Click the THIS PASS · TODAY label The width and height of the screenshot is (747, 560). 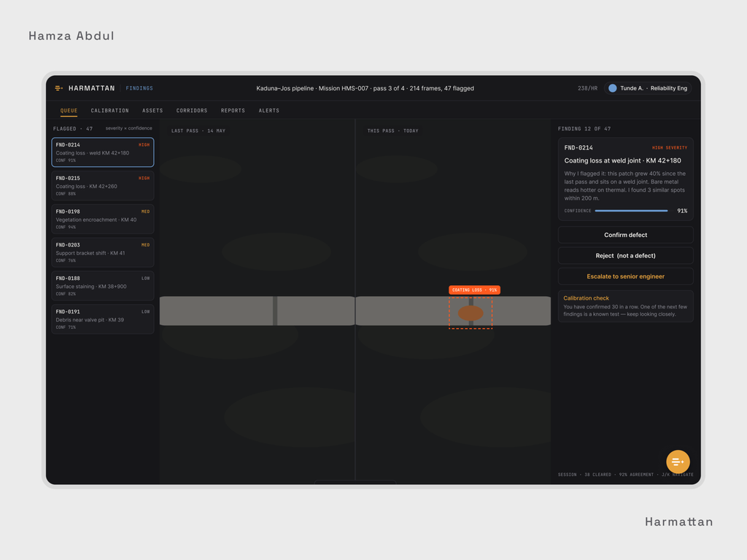click(x=392, y=131)
